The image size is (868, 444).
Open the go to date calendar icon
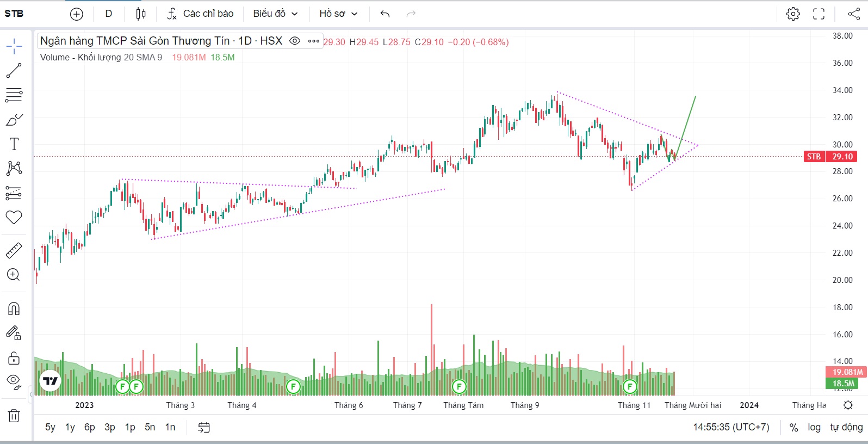[x=204, y=427]
